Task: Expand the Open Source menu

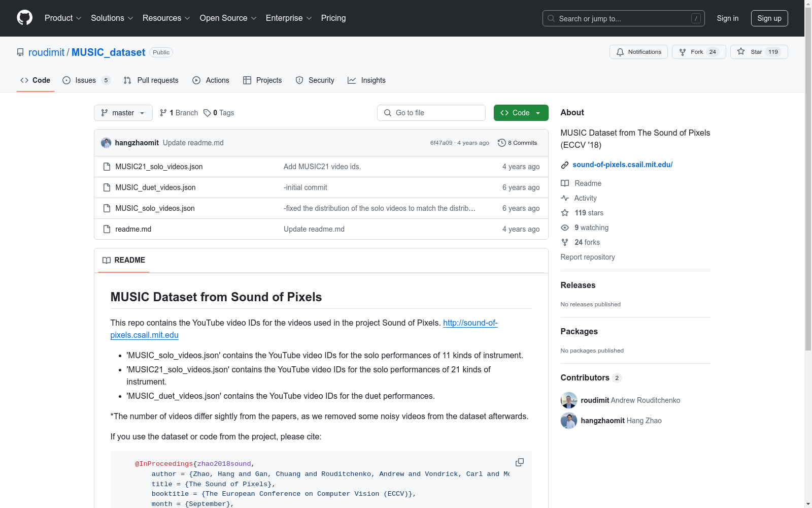Action: (x=228, y=18)
